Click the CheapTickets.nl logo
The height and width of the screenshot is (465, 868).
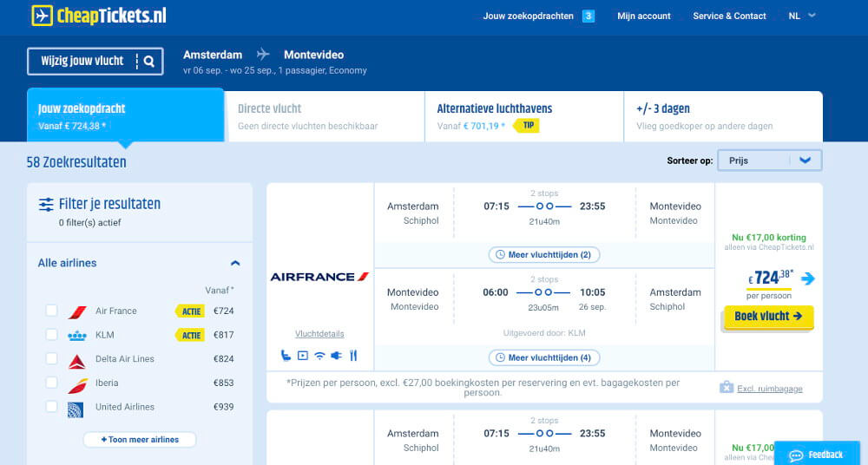(x=99, y=16)
